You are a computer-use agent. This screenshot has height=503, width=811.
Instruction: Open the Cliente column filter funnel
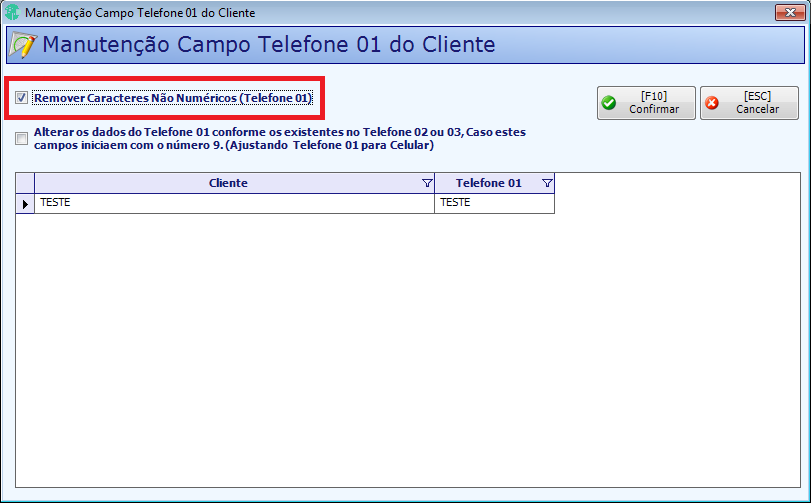427,183
